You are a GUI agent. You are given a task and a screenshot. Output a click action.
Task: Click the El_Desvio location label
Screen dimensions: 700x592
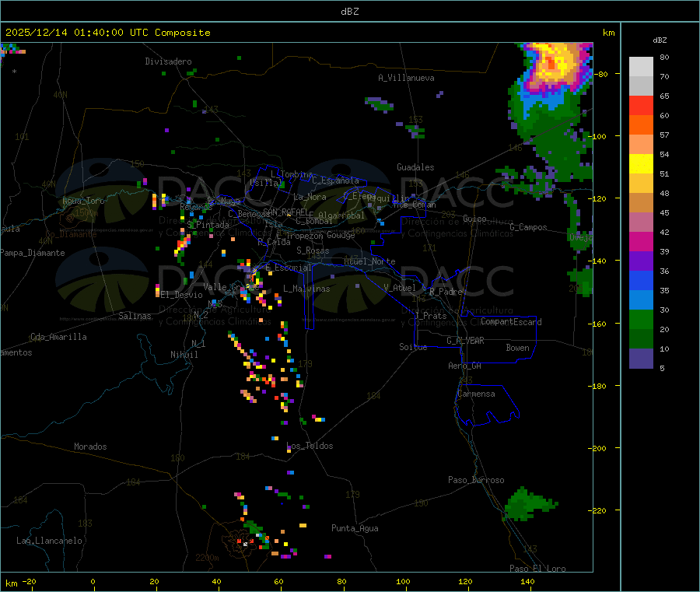pos(182,295)
